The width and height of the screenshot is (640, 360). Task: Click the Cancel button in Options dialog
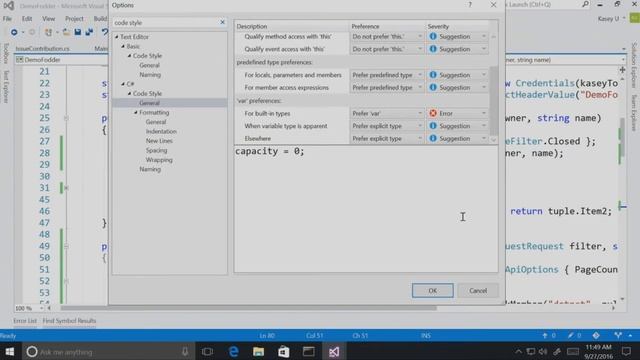click(x=478, y=291)
